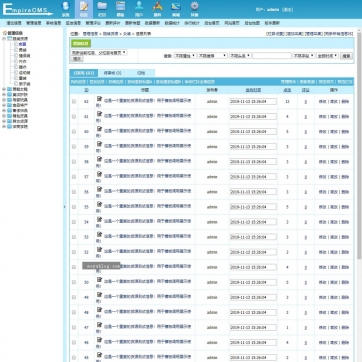
Task: Click the delete link in row ID 62
Action: click(x=345, y=101)
